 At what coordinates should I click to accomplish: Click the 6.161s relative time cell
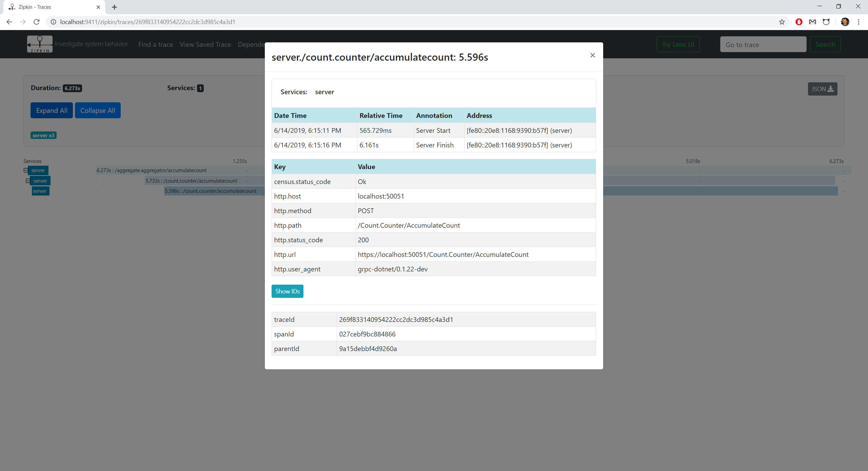pos(385,145)
